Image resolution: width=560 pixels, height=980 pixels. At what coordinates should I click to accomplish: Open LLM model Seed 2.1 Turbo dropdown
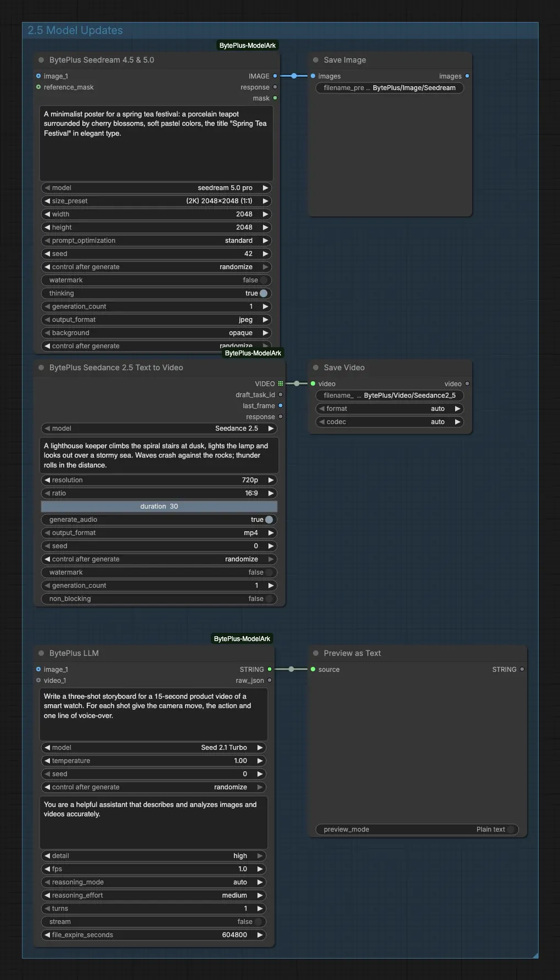click(x=154, y=748)
